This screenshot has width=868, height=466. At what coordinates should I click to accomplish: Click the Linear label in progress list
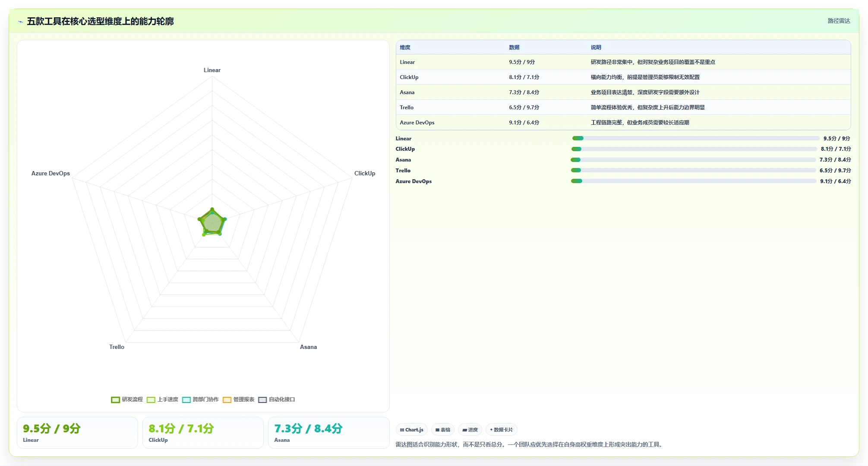pyautogui.click(x=403, y=139)
